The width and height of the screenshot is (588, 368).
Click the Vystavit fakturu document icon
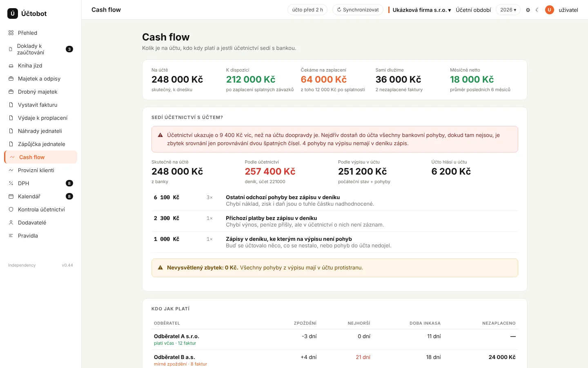click(x=11, y=105)
